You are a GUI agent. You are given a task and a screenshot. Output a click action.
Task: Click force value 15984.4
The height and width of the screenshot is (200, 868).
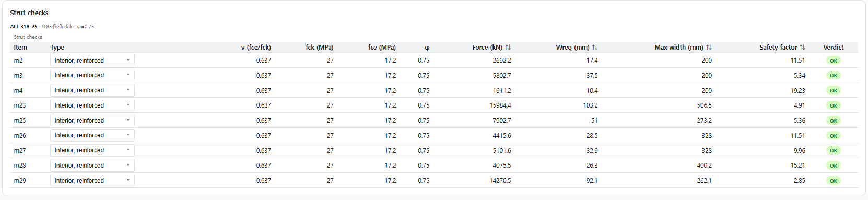tap(500, 105)
